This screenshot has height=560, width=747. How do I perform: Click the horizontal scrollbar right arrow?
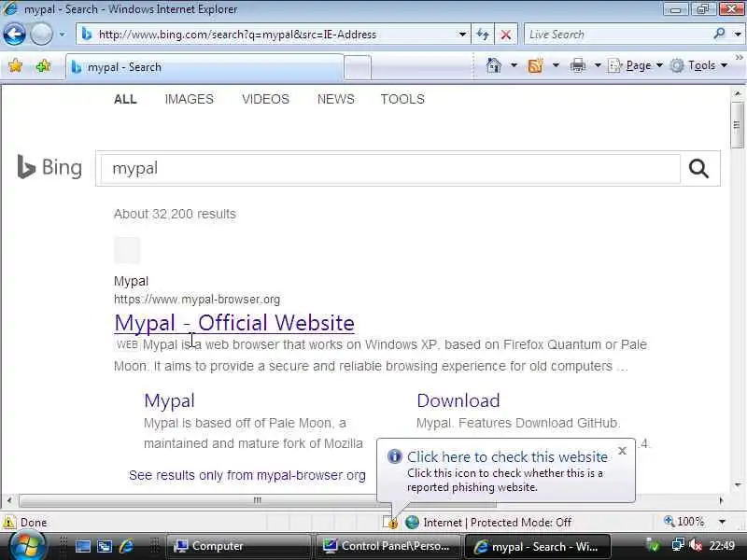(x=721, y=500)
